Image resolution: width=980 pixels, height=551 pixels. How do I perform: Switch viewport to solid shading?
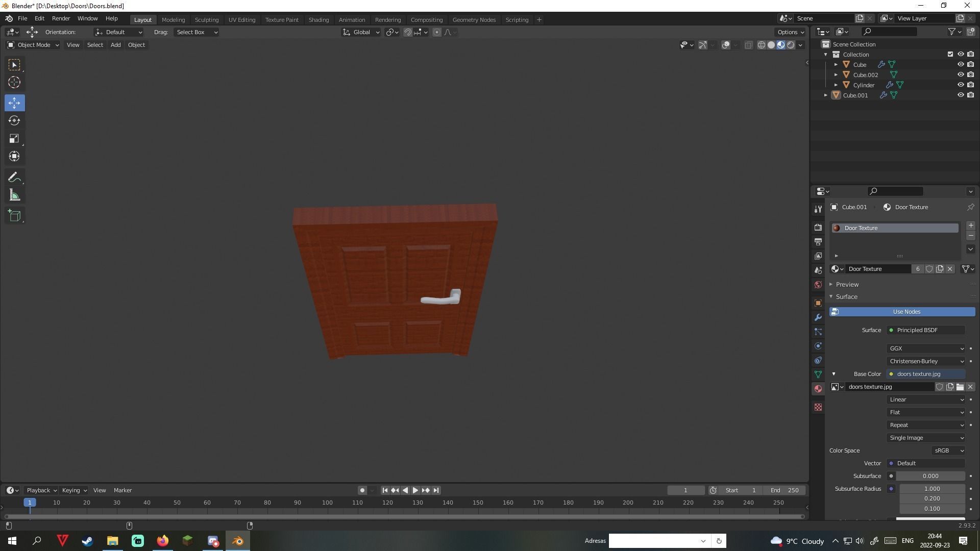(771, 45)
